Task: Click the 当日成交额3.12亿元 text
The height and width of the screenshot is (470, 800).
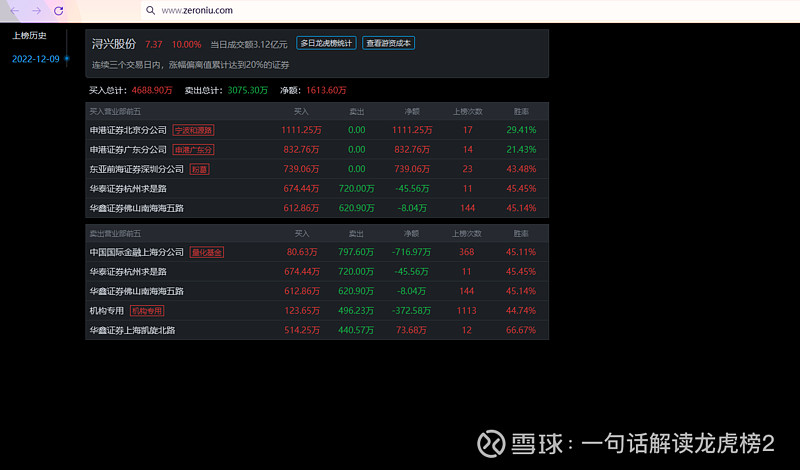Action: (249, 44)
